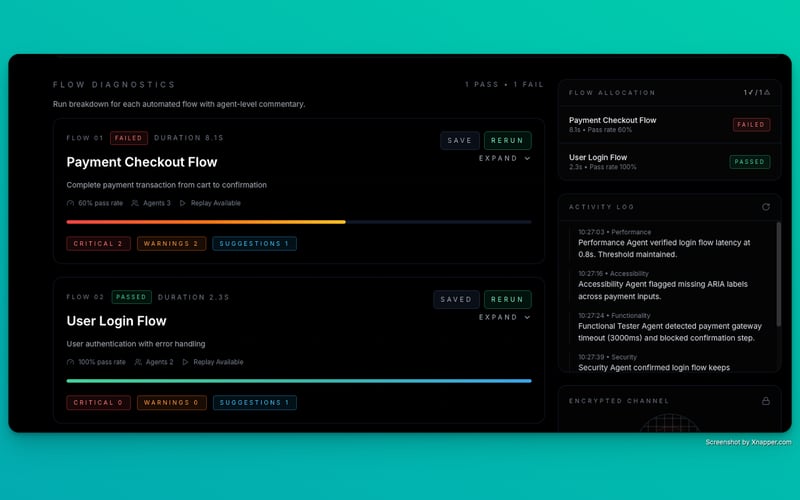
Task: Click the 60% pass rate text
Action: pos(101,203)
